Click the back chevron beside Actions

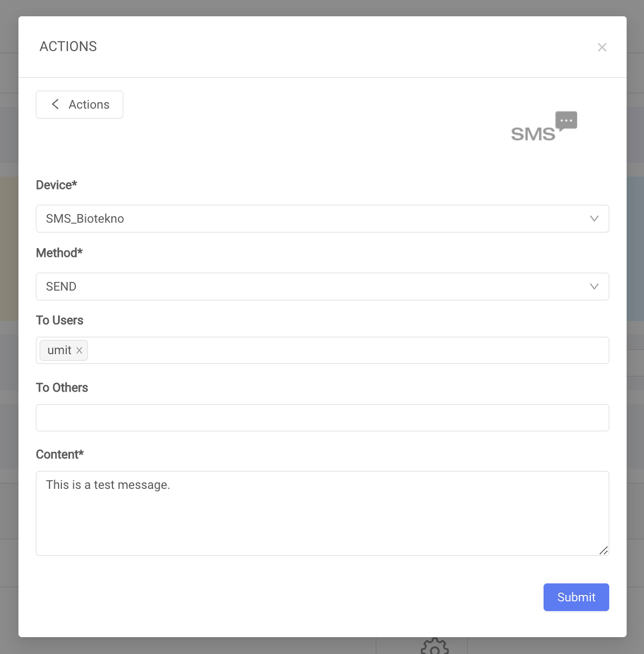(55, 104)
